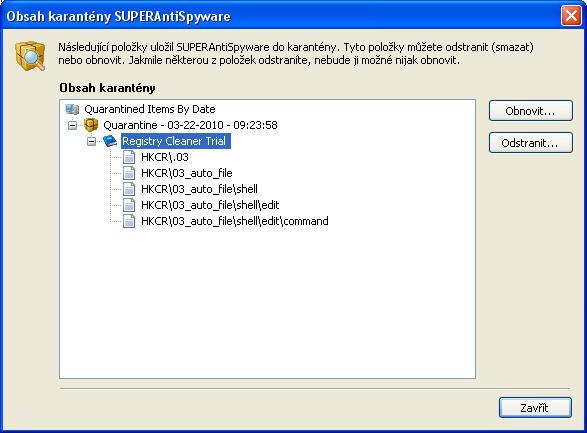Image resolution: width=587 pixels, height=433 pixels.
Task: Select Quarantined Items By Date root item
Action: coord(150,109)
